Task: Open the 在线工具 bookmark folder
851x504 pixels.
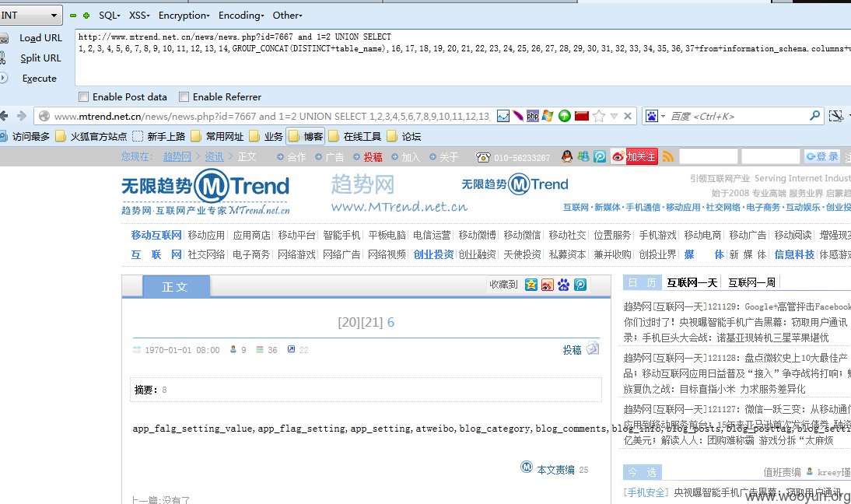Action: click(355, 137)
